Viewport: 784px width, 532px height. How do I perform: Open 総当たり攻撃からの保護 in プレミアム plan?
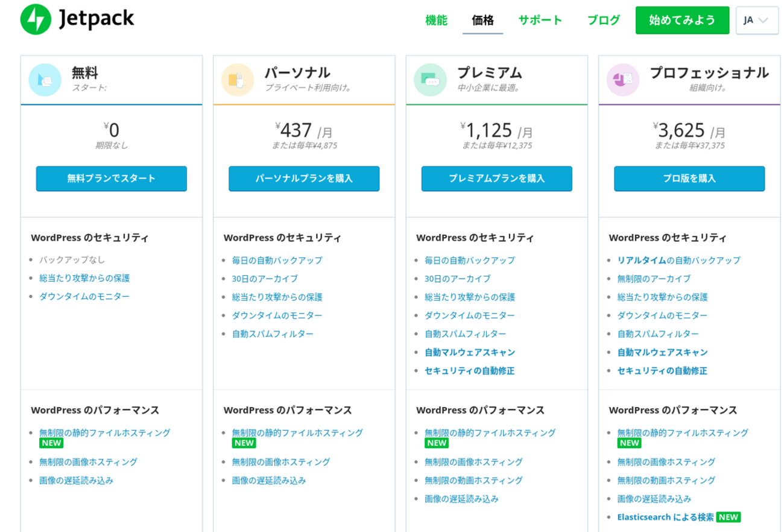[470, 297]
